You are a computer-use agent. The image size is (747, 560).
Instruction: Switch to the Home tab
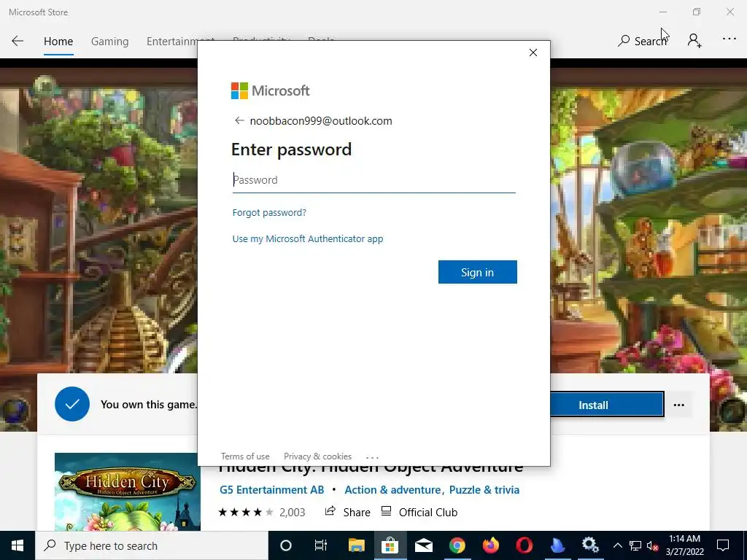pos(58,42)
